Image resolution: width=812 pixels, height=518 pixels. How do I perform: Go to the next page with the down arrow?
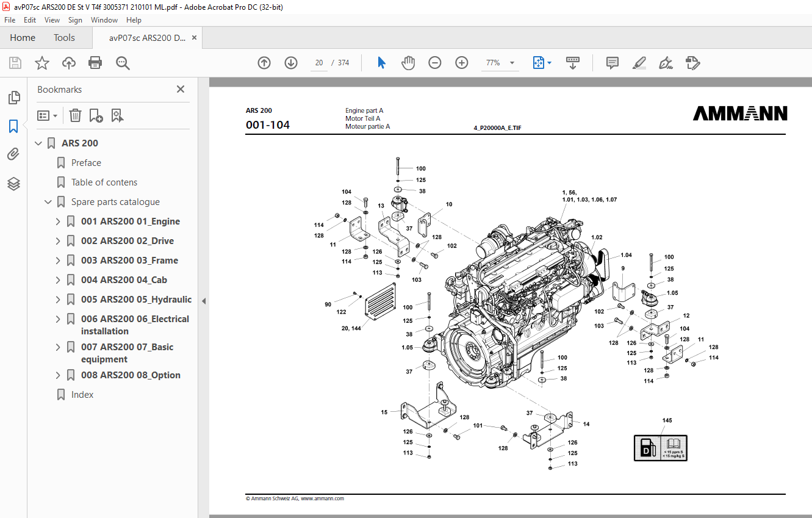point(291,63)
